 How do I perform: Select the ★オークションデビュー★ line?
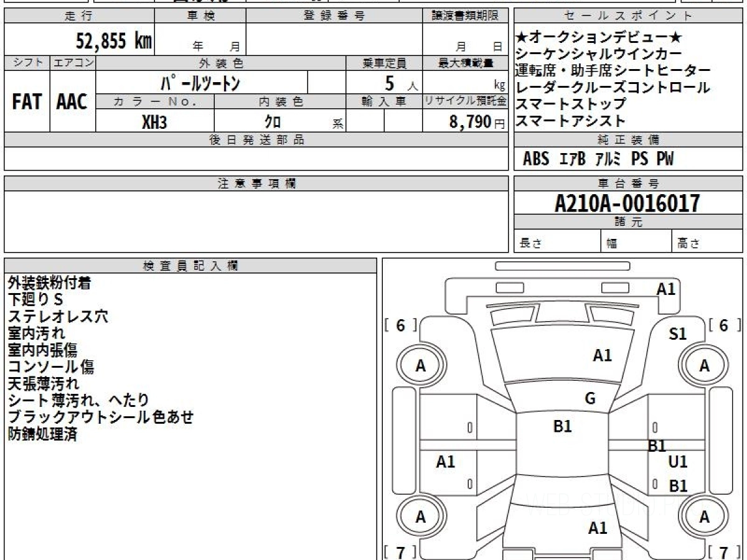(599, 37)
